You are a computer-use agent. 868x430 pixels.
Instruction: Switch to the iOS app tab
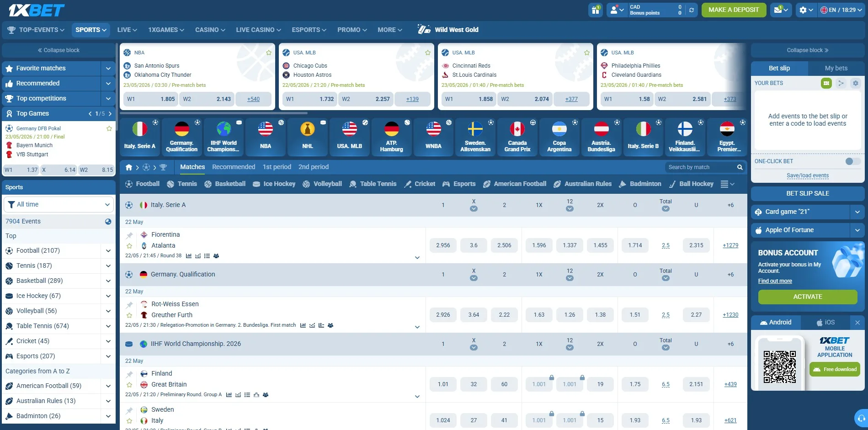825,323
